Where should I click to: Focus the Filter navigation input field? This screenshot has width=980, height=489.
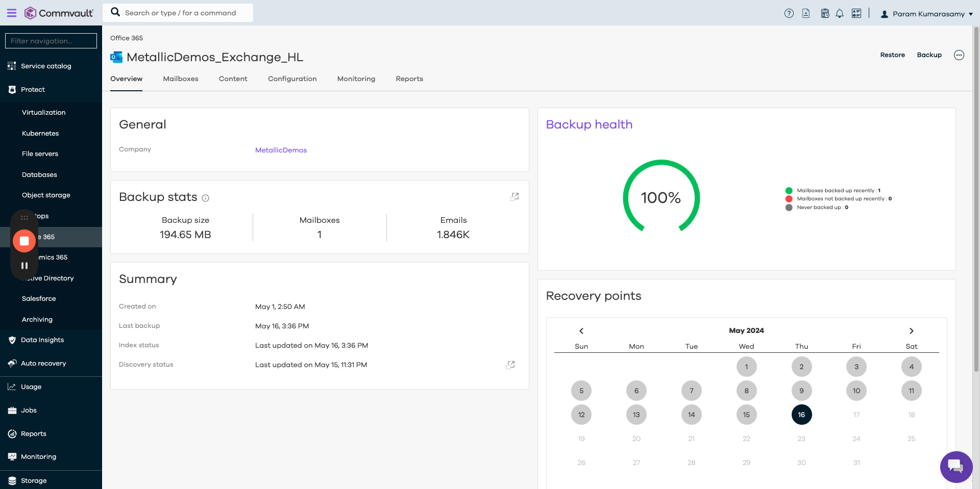pos(51,41)
